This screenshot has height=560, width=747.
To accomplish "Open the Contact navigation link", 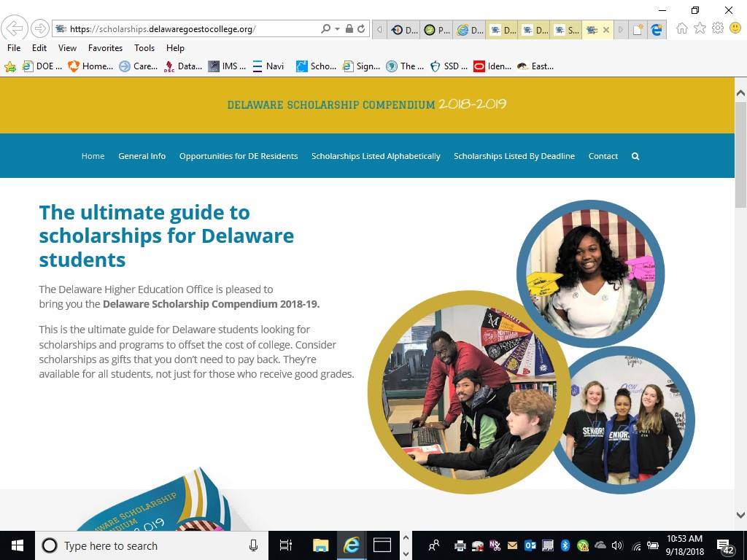I will 603,156.
